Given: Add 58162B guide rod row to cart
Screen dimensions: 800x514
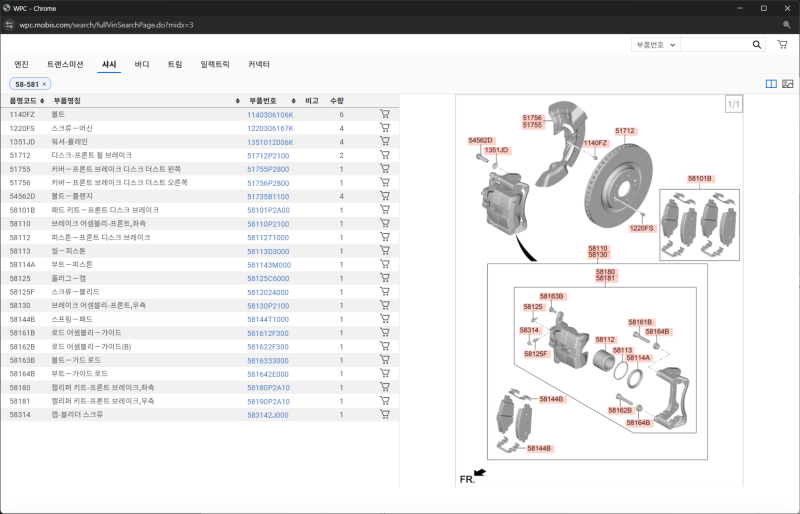Looking at the screenshot, I should [x=385, y=346].
